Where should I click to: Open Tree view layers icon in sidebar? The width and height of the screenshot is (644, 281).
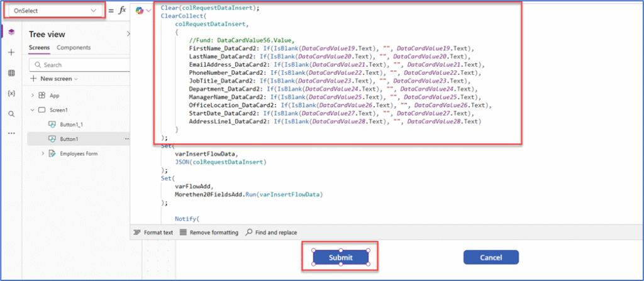11,31
